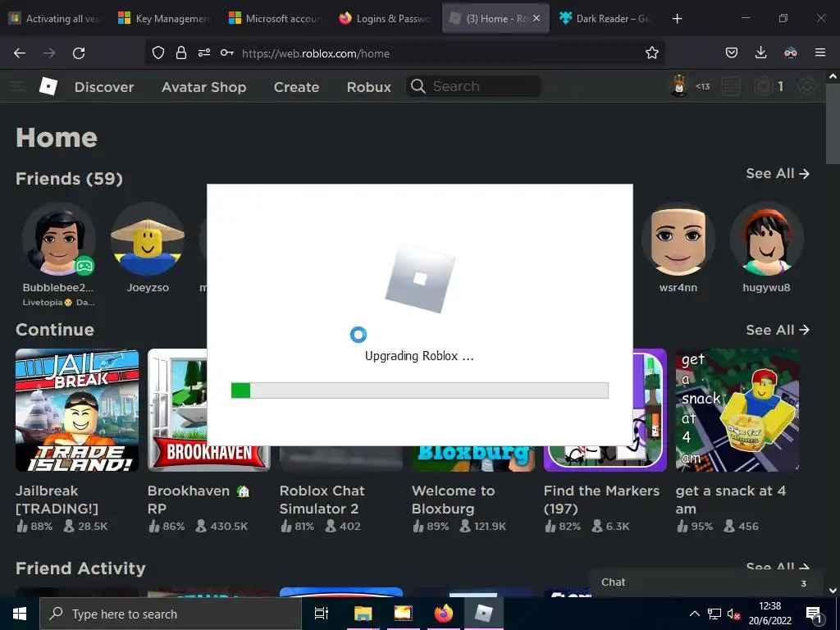Click the Dark Reader extension icon
This screenshot has height=630, width=840.
click(791, 53)
